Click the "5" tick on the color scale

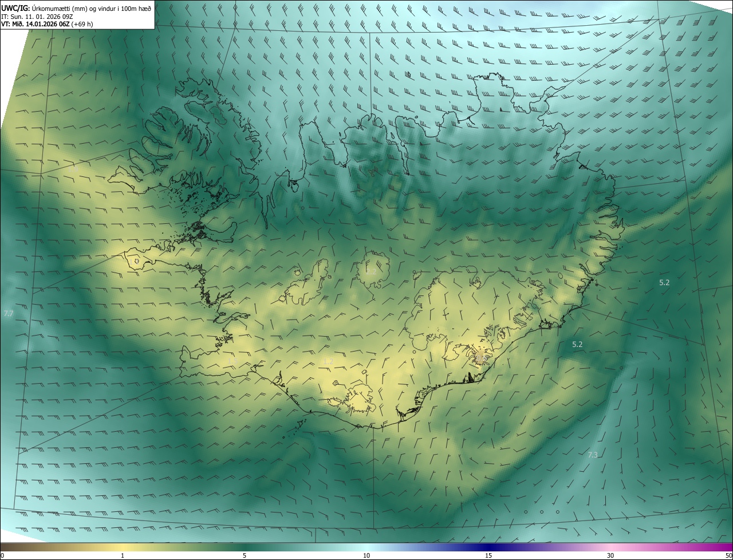pyautogui.click(x=245, y=555)
